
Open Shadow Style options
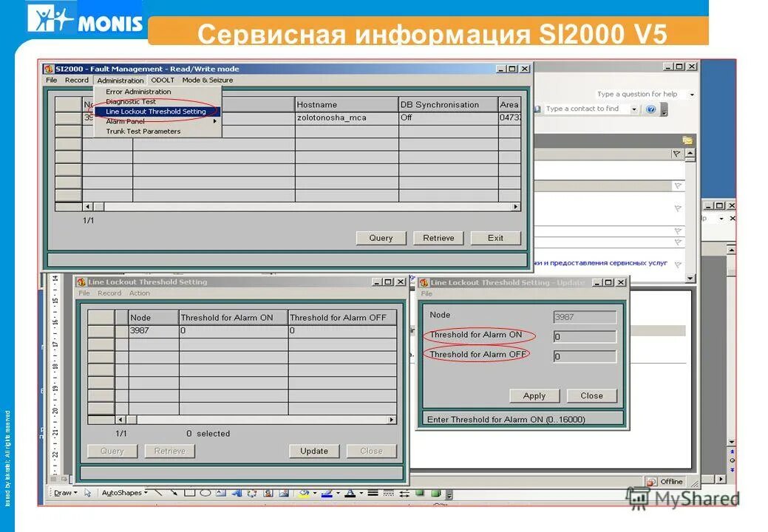[420, 492]
